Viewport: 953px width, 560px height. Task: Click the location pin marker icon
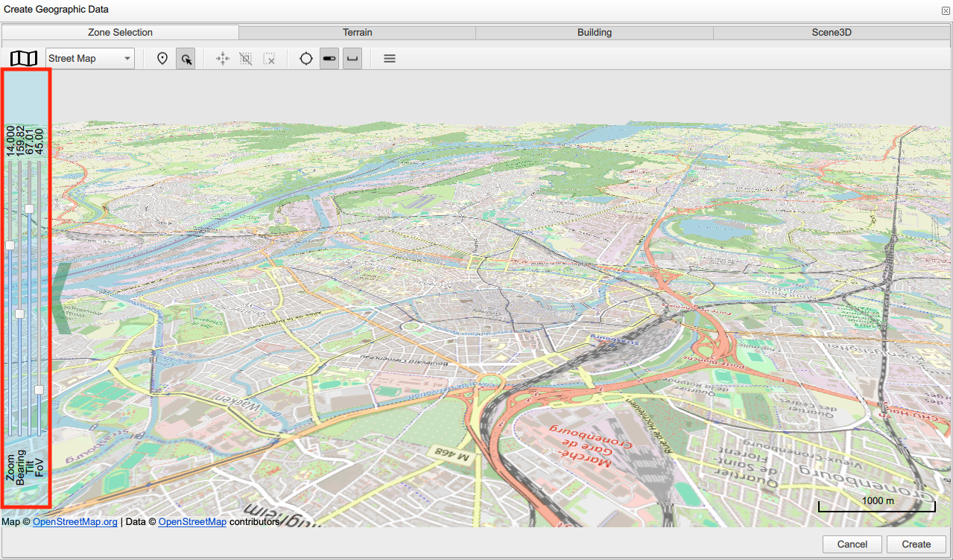tap(162, 58)
